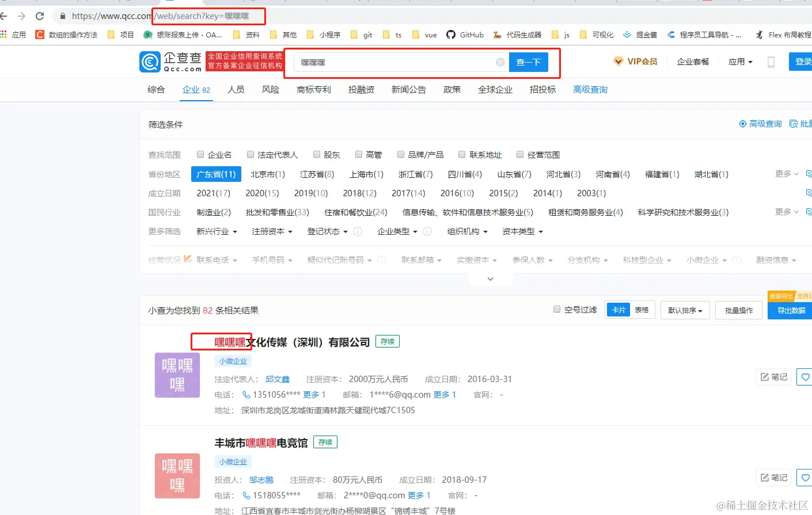Viewport: 812px width, 515px height.
Task: Open the 可视化 bookmark folder
Action: tap(597, 35)
